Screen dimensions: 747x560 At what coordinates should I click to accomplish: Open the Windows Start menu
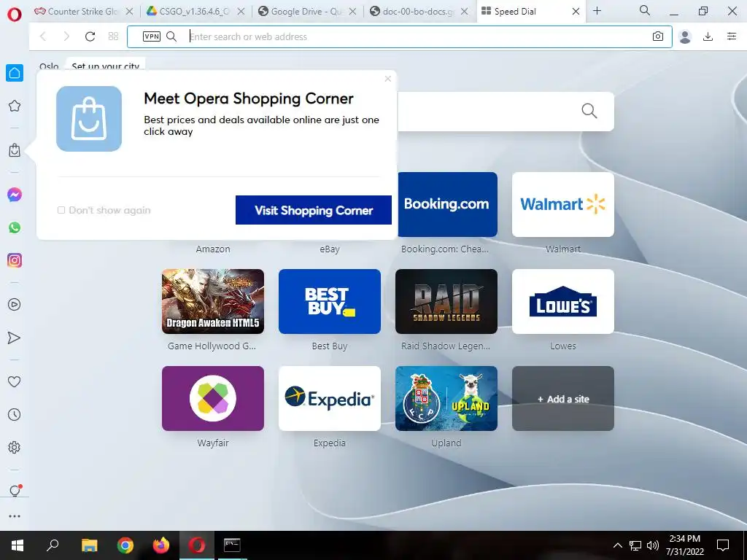click(18, 545)
